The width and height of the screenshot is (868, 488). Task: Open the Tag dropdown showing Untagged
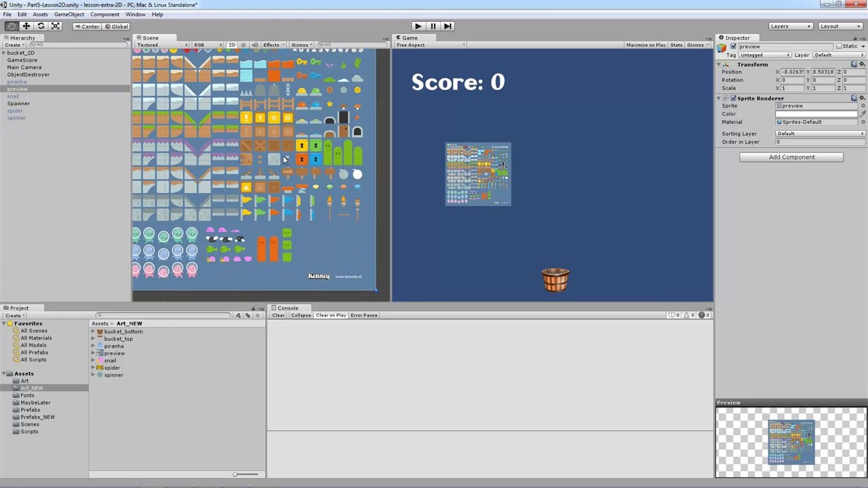[x=765, y=55]
